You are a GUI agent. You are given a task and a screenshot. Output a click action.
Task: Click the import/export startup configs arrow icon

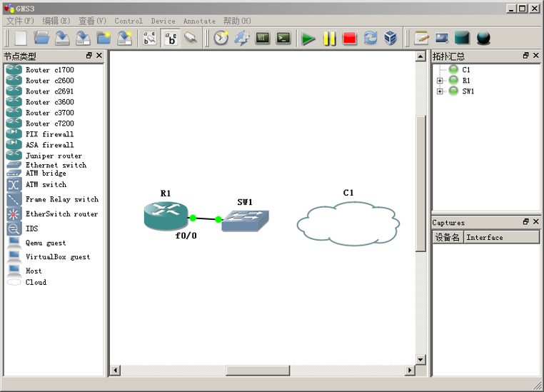pyautogui.click(x=242, y=38)
